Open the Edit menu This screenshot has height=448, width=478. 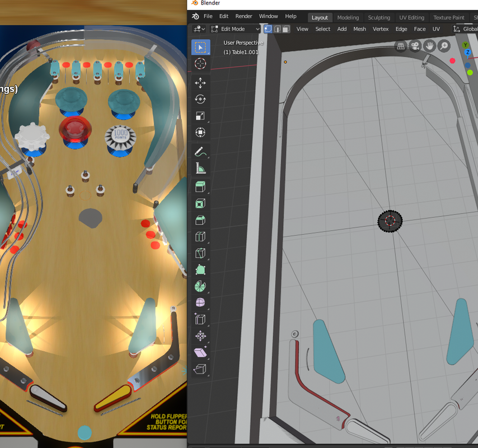pos(224,16)
